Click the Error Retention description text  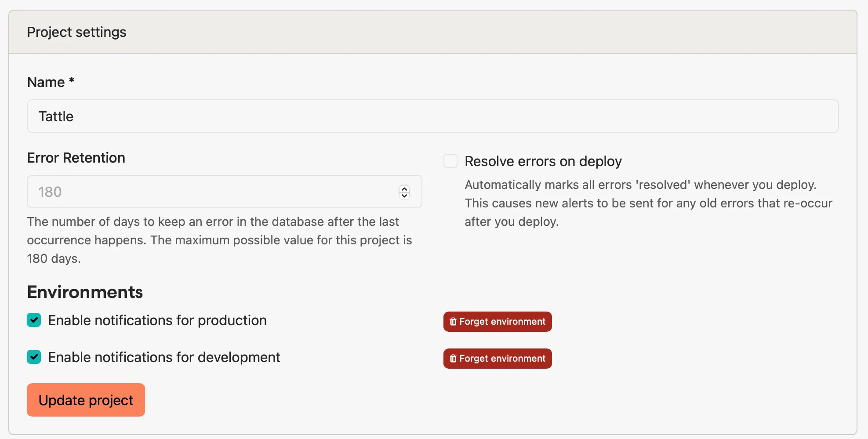point(219,240)
